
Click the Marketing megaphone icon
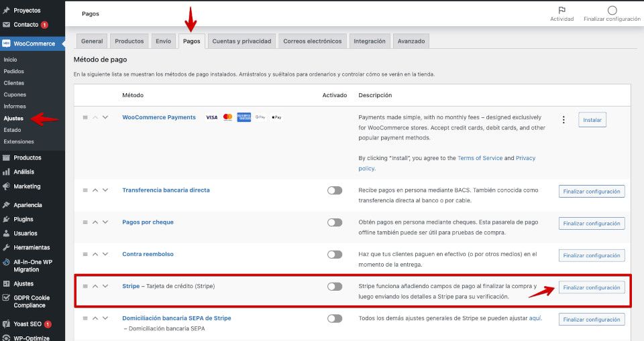coord(6,186)
